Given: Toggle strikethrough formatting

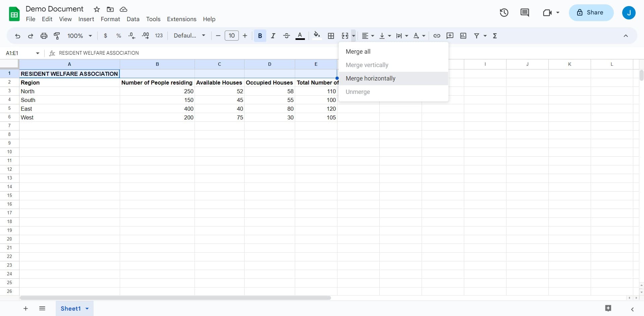Looking at the screenshot, I should point(286,36).
